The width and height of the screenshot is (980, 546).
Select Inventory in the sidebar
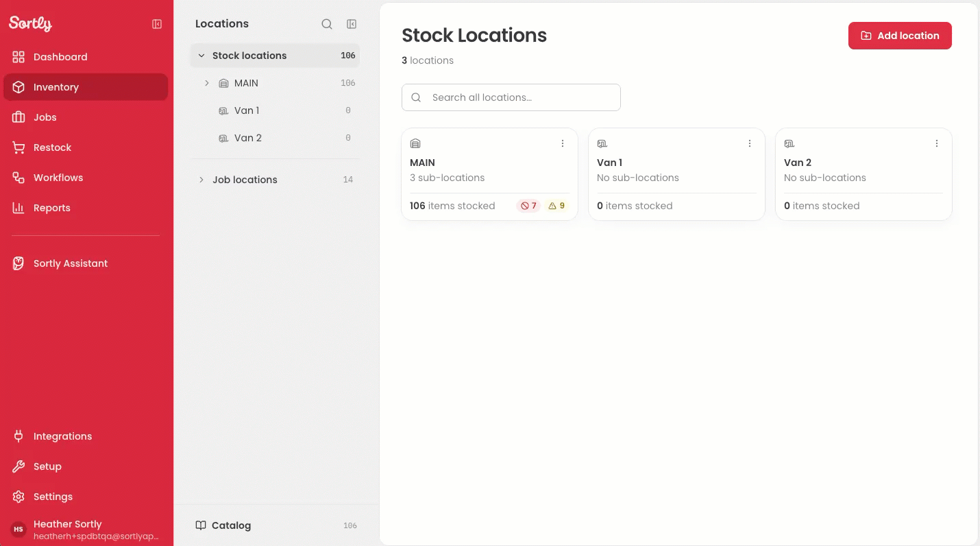(86, 87)
